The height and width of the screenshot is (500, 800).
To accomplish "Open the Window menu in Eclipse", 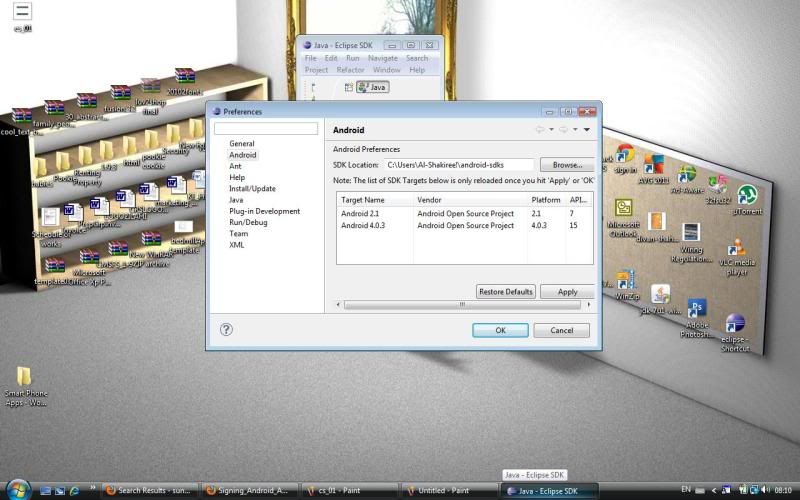I will pyautogui.click(x=386, y=70).
